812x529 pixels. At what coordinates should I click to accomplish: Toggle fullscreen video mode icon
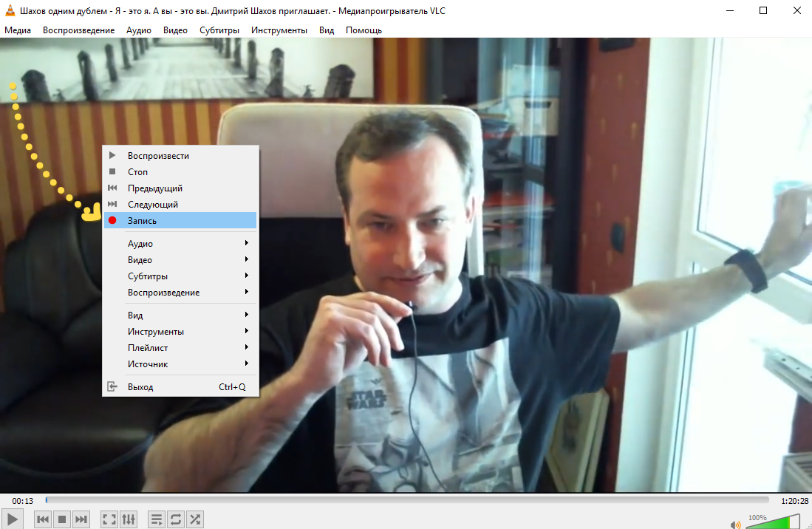click(109, 519)
